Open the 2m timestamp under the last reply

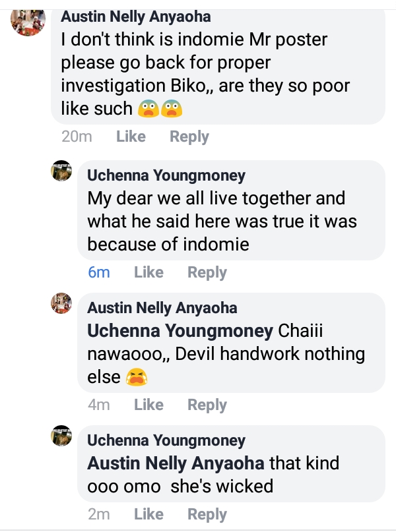coord(99,514)
